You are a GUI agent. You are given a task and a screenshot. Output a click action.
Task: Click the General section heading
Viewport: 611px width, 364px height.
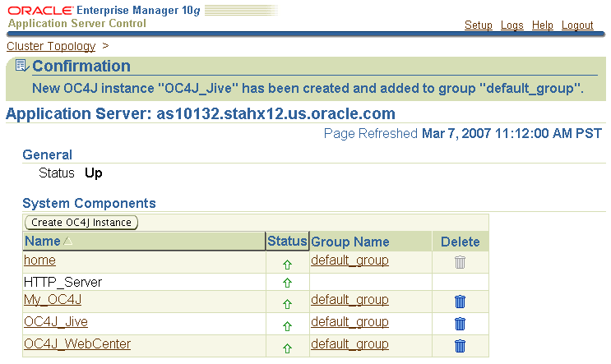click(47, 155)
